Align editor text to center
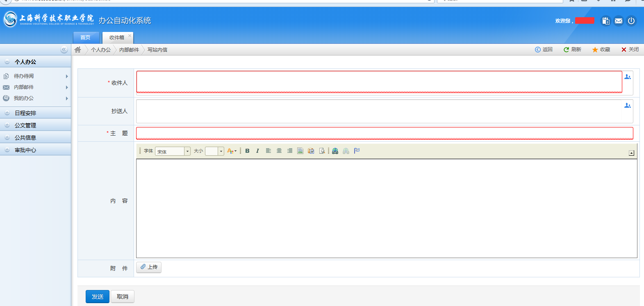 click(279, 151)
